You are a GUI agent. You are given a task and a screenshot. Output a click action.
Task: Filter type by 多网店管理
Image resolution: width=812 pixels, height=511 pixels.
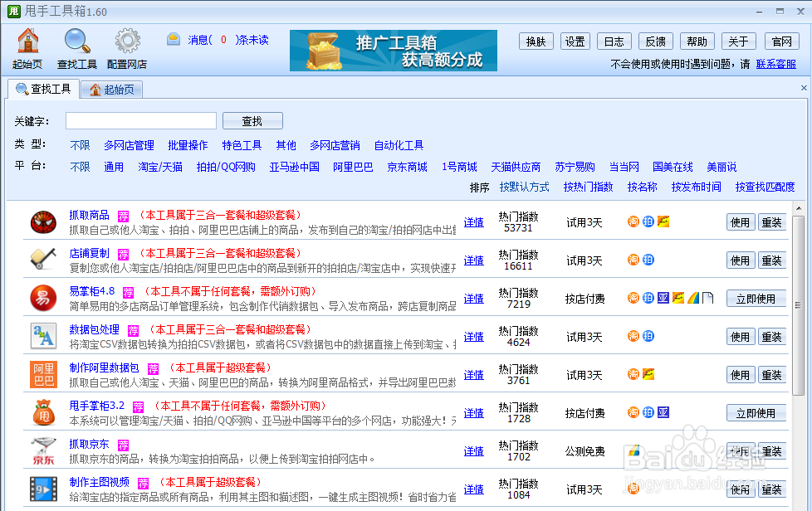click(129, 145)
